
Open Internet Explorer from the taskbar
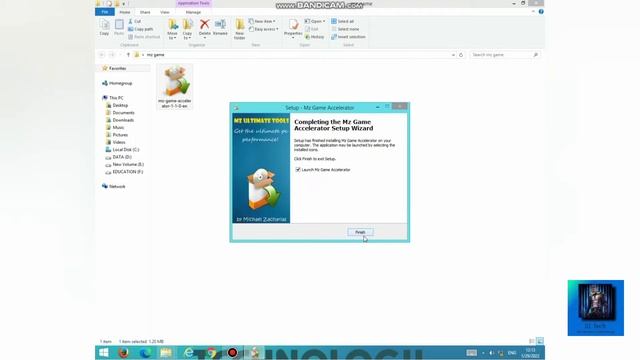189,352
